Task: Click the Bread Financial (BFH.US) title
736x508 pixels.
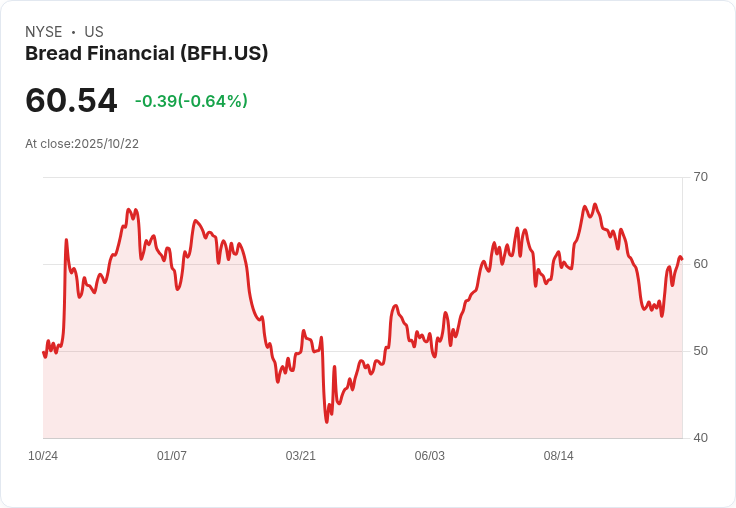Action: [x=146, y=54]
